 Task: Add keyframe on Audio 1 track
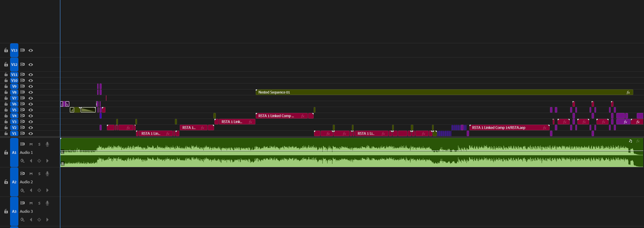click(39, 161)
